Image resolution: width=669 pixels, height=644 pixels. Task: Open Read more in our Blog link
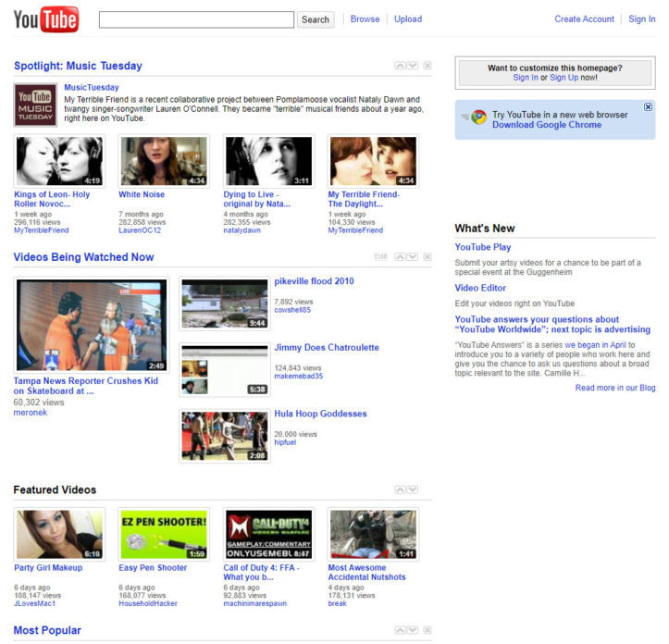(x=614, y=388)
